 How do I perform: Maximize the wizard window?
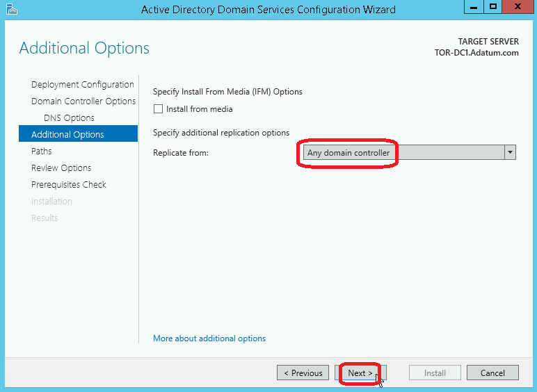click(493, 7)
